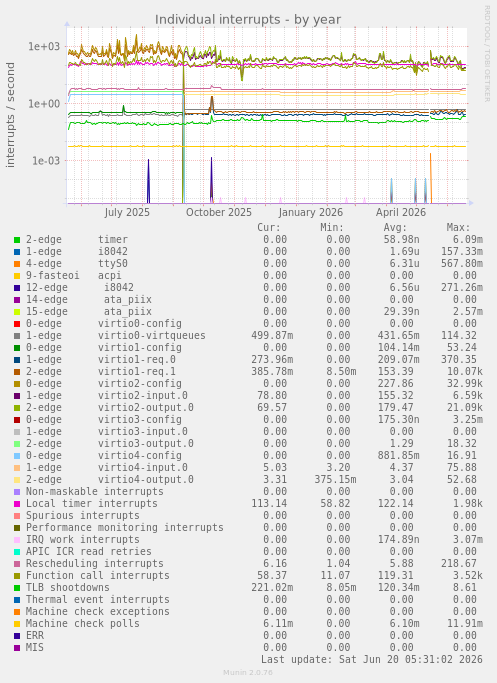Click the July 2025 axis label
Screen dimensions: 497x683
coord(127,213)
